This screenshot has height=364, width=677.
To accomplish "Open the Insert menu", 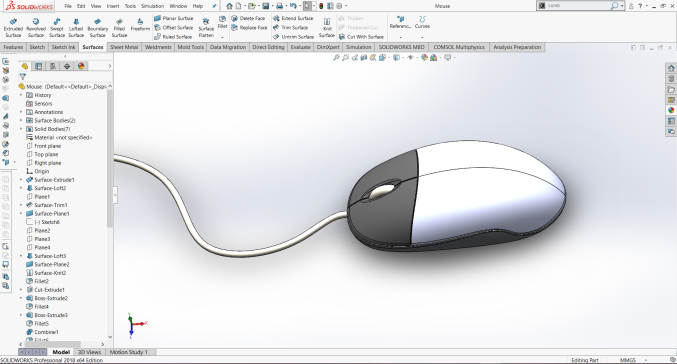I will click(113, 6).
